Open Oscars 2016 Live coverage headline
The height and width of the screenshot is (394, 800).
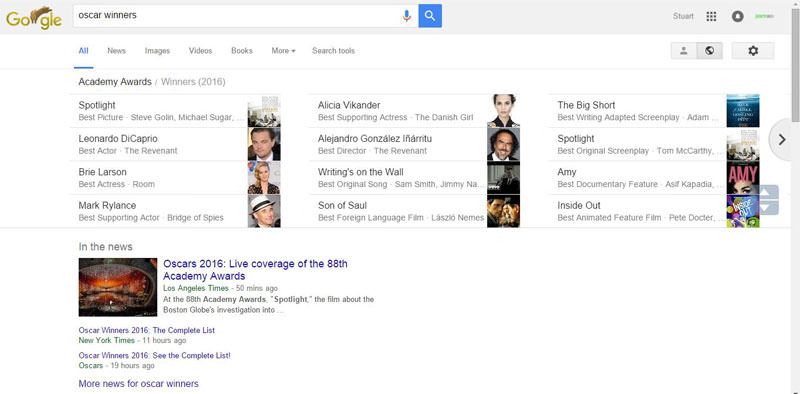pyautogui.click(x=255, y=270)
